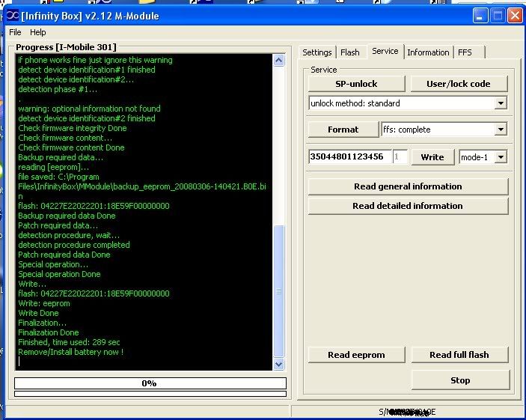
Task: Click the log scrollbar up arrow
Action: [x=279, y=61]
